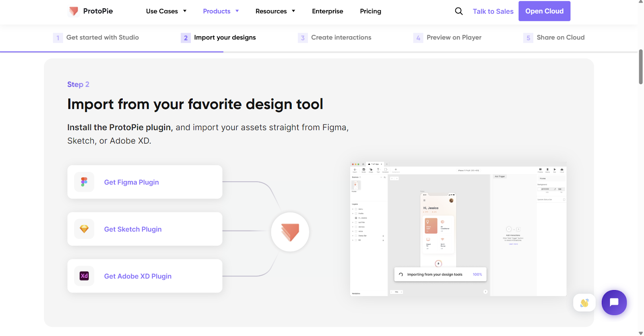
Task: Click the ProtoPie Studio screenshot preview
Action: (x=458, y=229)
